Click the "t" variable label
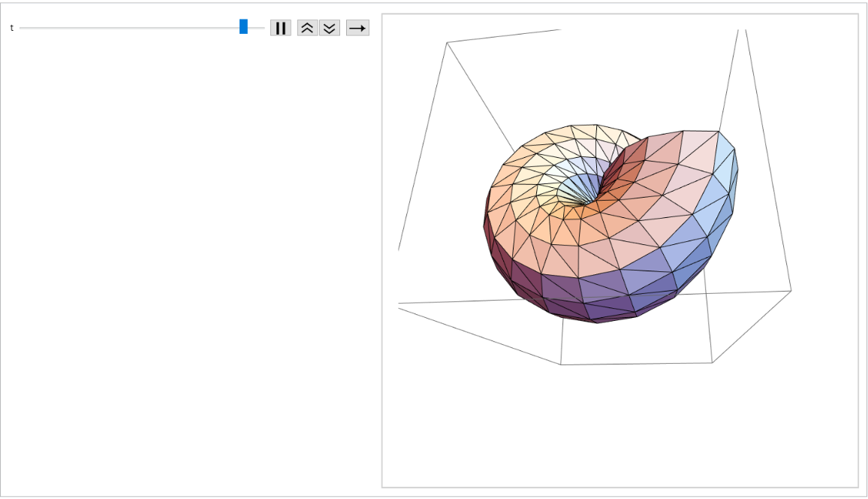The image size is (868, 499). tap(11, 28)
